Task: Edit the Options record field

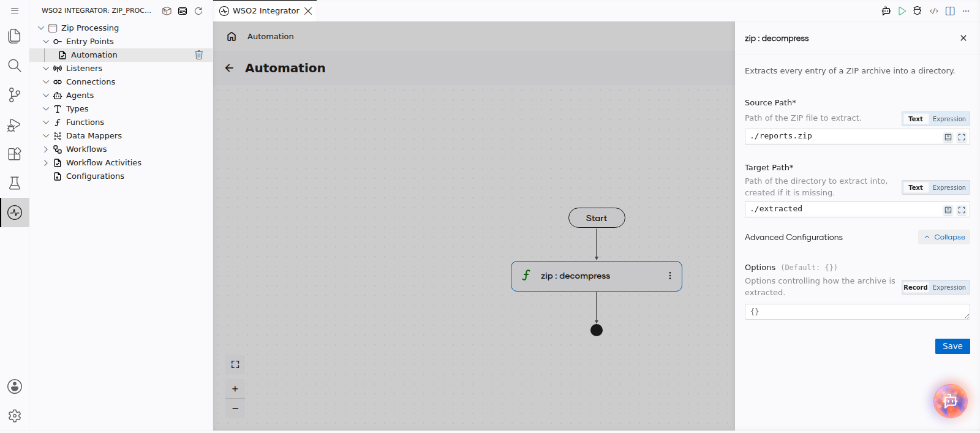Action: [858, 312]
